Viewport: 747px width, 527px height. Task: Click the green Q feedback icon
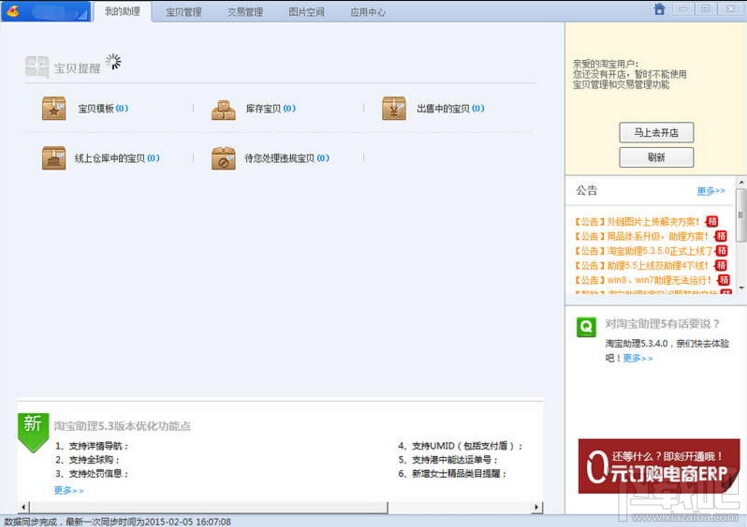(x=586, y=327)
